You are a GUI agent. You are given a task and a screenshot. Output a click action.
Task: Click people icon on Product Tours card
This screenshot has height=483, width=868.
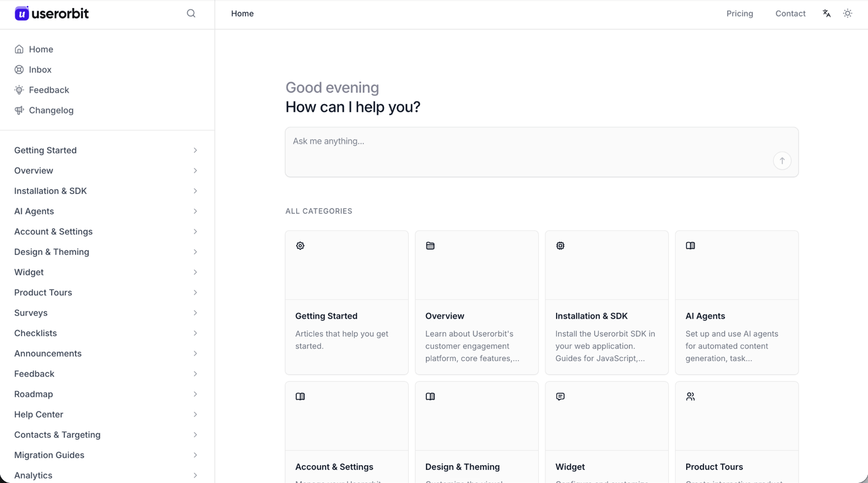tap(690, 397)
